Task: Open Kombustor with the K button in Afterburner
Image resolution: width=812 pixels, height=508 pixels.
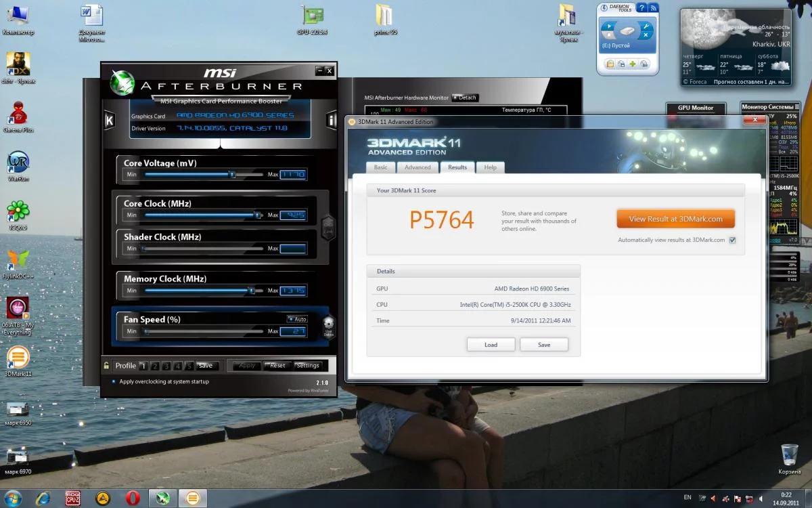Action: (109, 120)
